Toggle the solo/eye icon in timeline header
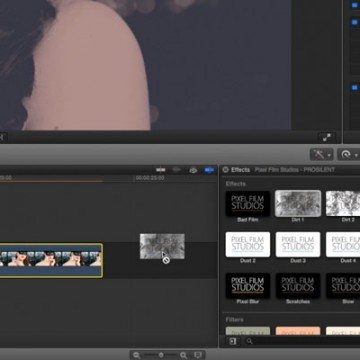The height and width of the screenshot is (360, 360). click(x=193, y=170)
